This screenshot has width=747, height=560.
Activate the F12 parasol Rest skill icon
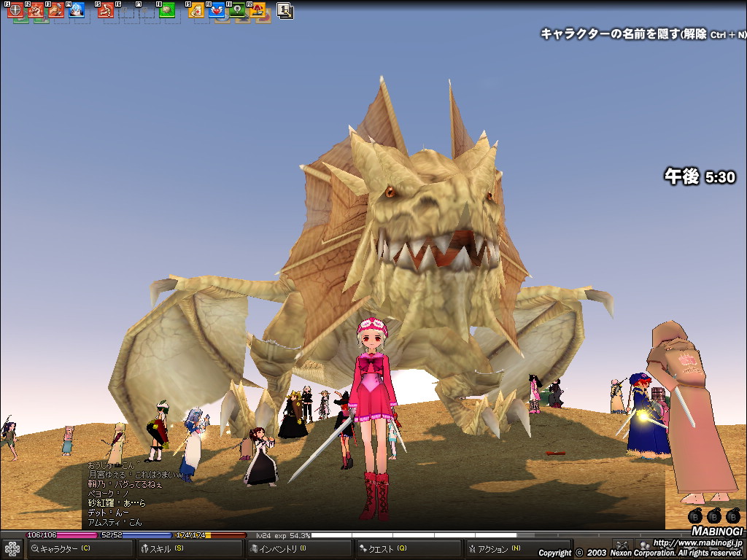point(258,10)
